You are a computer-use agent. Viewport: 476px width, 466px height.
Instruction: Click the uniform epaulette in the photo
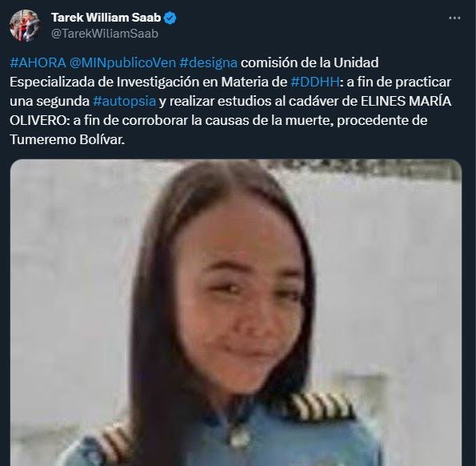pyautogui.click(x=322, y=407)
